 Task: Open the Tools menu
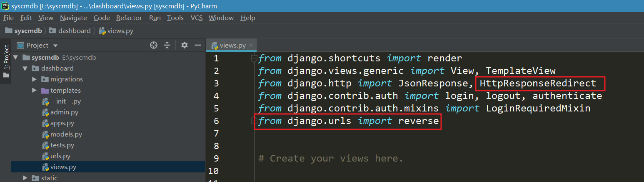175,18
